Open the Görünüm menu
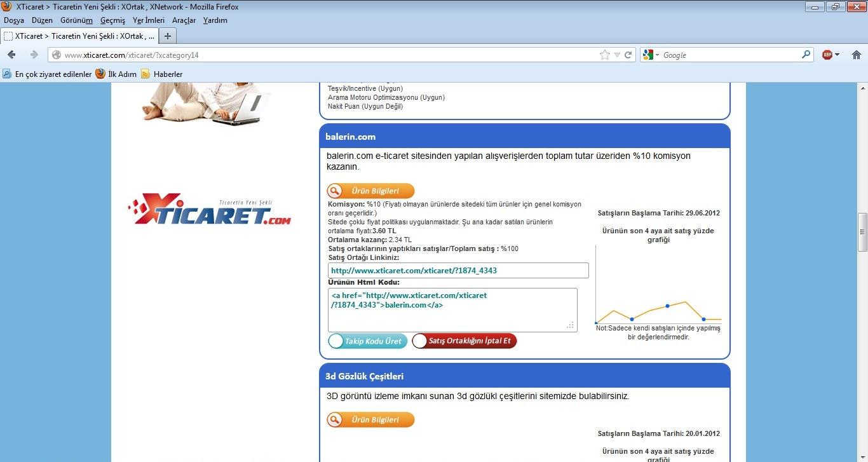 click(76, 20)
